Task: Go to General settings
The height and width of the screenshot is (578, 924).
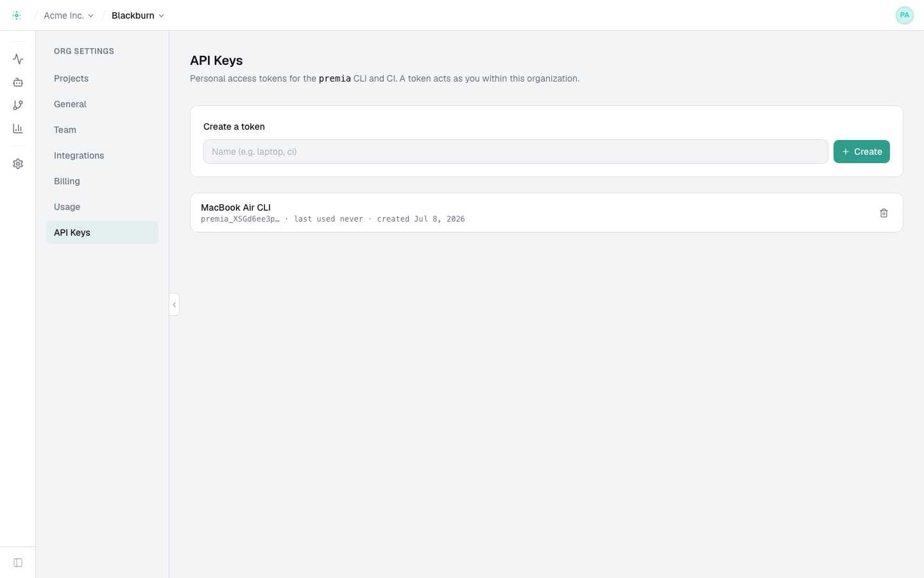Action: [x=102, y=104]
